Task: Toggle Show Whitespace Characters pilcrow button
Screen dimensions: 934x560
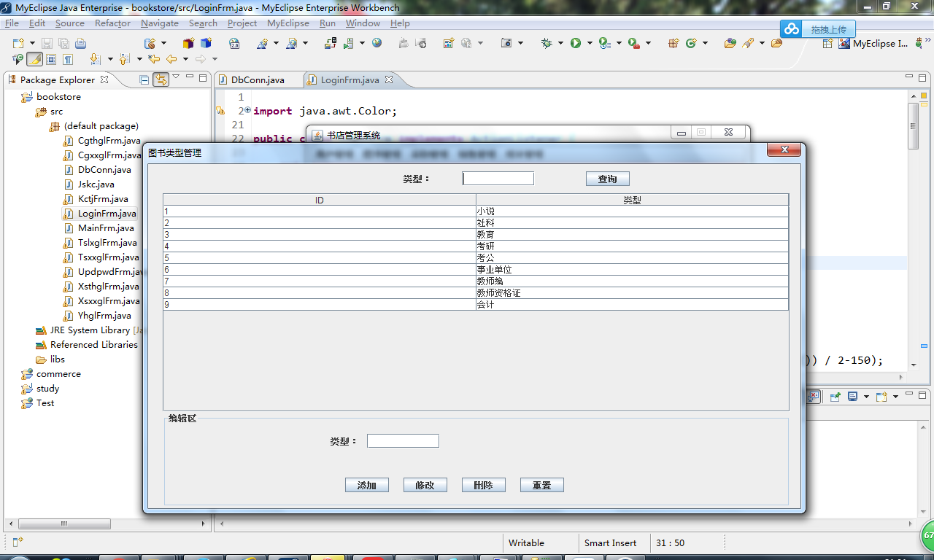Action: tap(68, 59)
